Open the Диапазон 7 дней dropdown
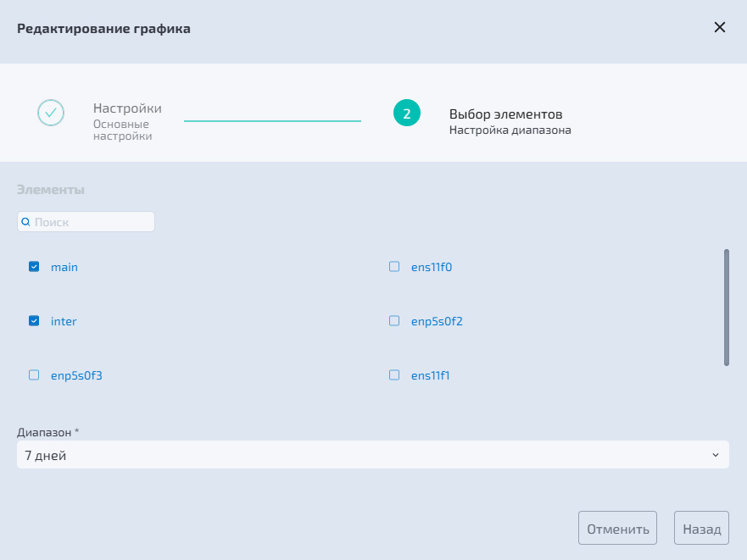 pyautogui.click(x=373, y=455)
